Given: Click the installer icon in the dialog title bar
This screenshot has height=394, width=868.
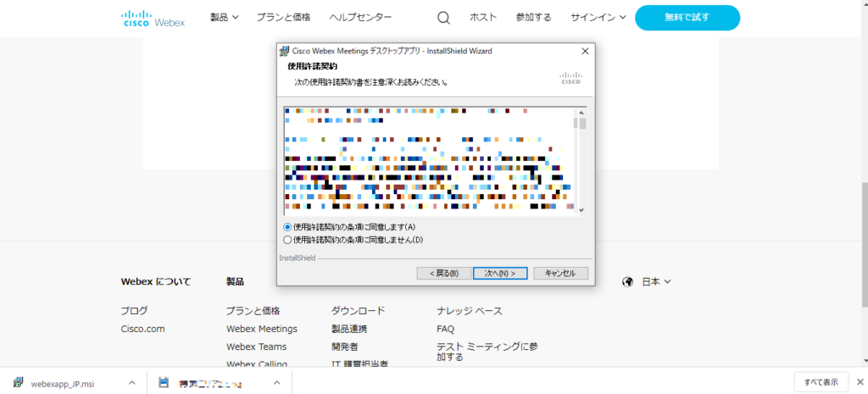Looking at the screenshot, I should click(284, 51).
